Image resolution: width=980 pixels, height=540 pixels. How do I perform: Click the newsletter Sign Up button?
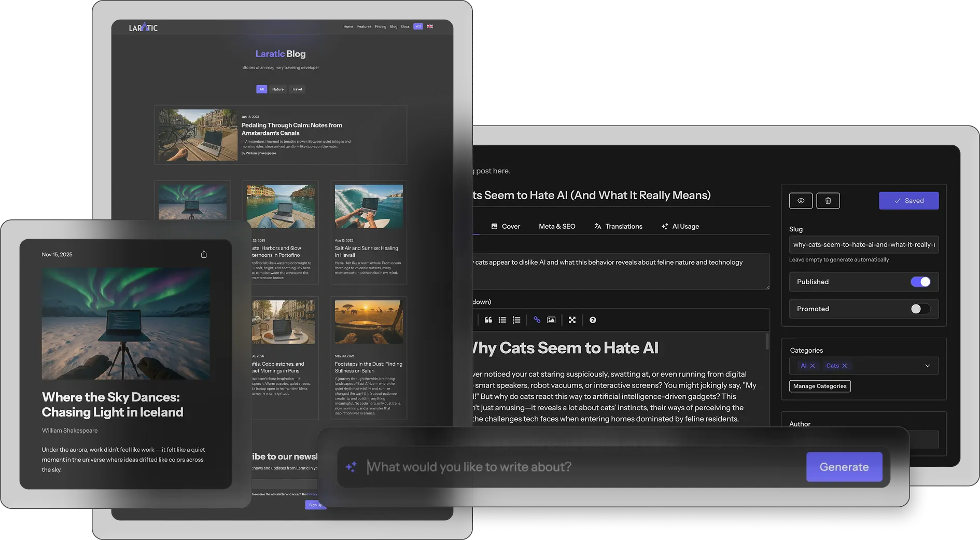point(315,505)
